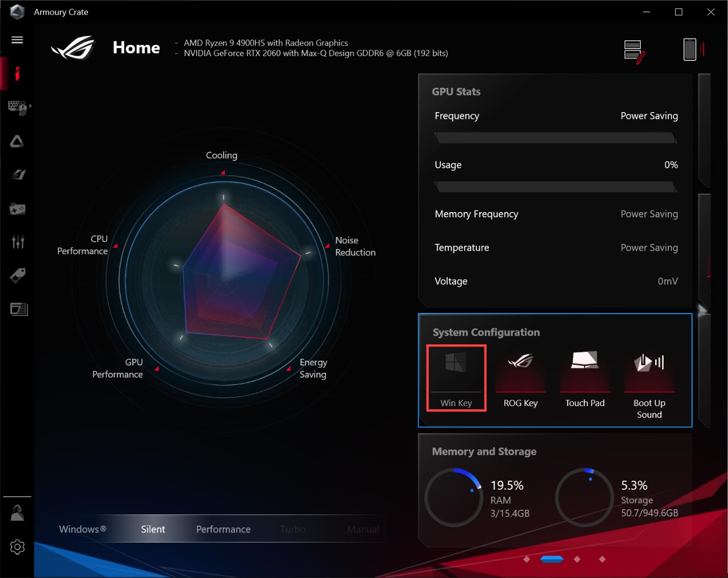Open the Game Library controller icon
The height and width of the screenshot is (578, 728).
(x=17, y=209)
